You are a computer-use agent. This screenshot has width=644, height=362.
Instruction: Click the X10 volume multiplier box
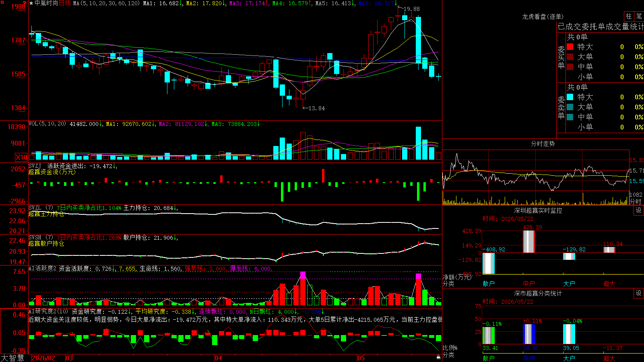pos(21,157)
